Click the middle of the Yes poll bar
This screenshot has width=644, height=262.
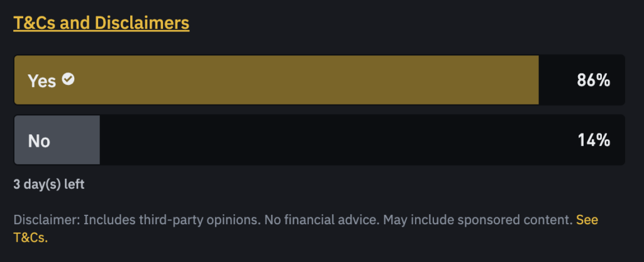319,80
